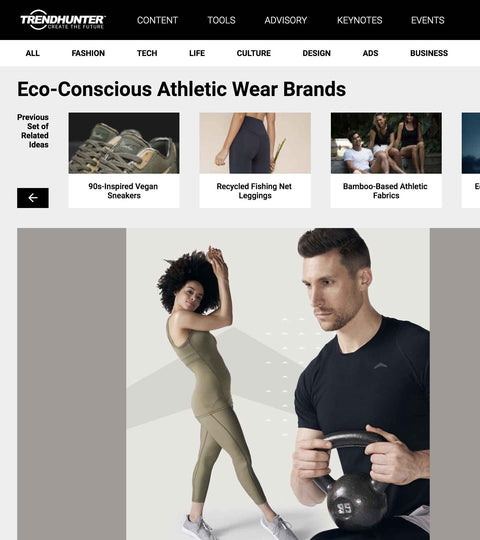This screenshot has height=540, width=480.
Task: Click the Recycled Fishing Net Leggings link
Action: 255,191
